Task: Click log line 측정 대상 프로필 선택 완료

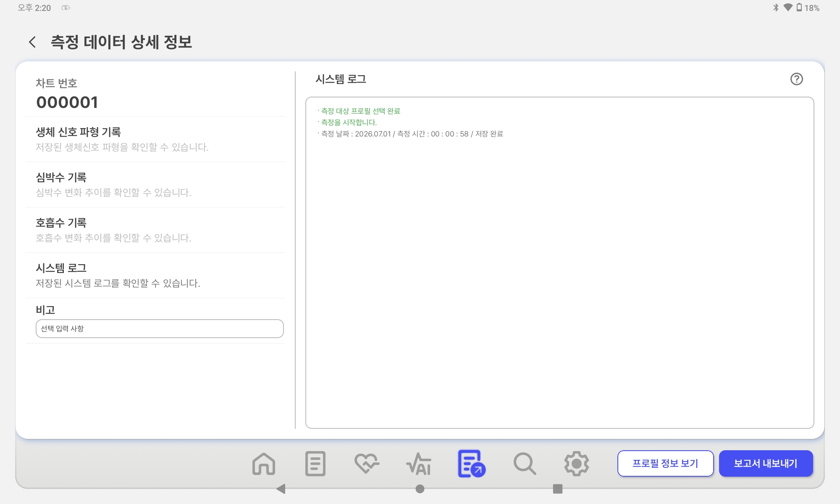Action: (x=360, y=111)
